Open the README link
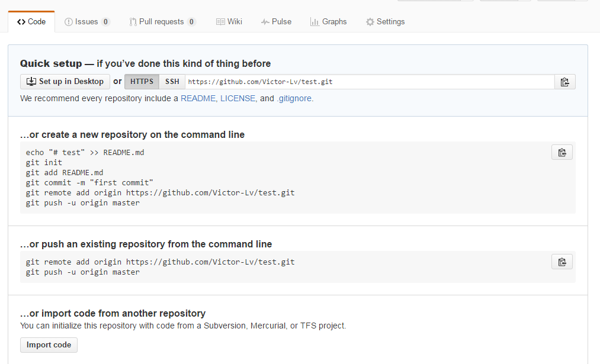This screenshot has width=600, height=364. [198, 98]
